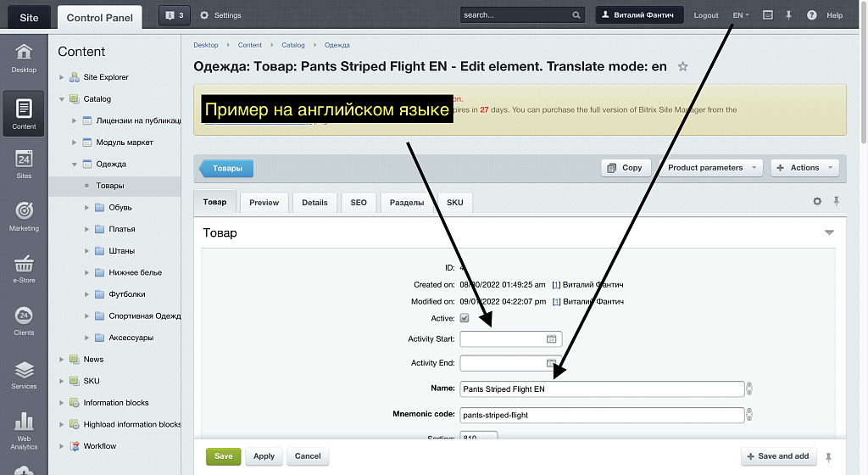Image resolution: width=868 pixels, height=475 pixels.
Task: Collapse the Одежда tree node
Action: coord(75,165)
